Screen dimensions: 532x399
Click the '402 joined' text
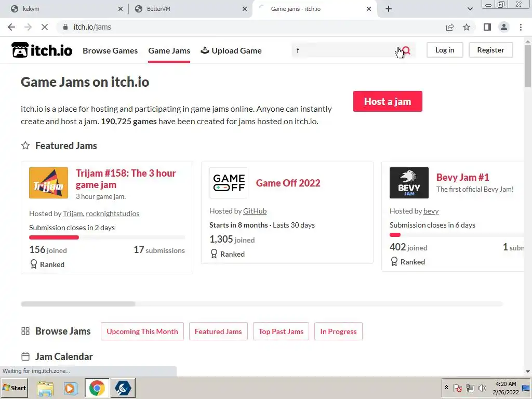[408, 247]
